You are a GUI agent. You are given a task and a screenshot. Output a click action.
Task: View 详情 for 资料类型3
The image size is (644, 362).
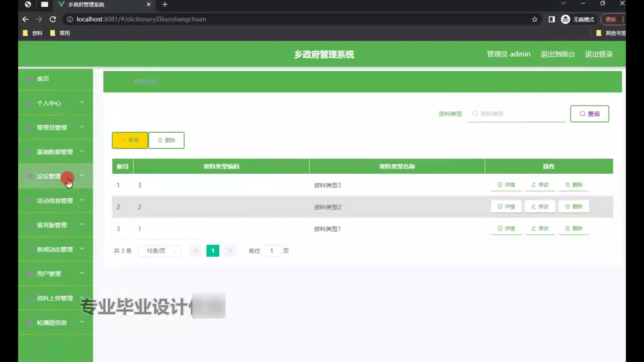pyautogui.click(x=506, y=185)
